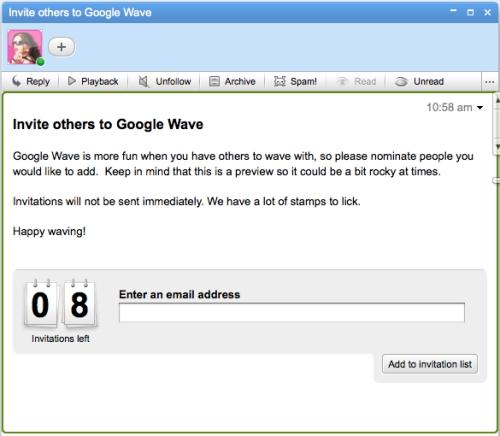Viewport: 500px width, 436px height.
Task: Mark wave as Spam
Action: click(295, 81)
